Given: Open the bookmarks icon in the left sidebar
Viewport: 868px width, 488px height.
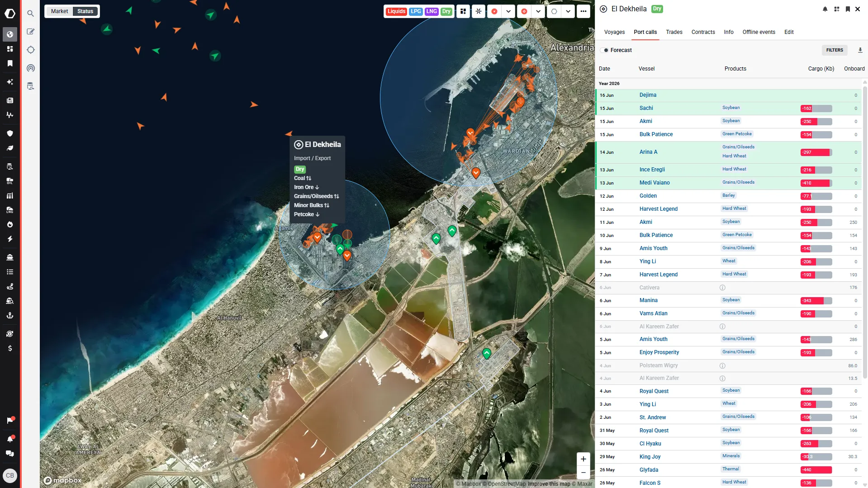Looking at the screenshot, I should (10, 63).
